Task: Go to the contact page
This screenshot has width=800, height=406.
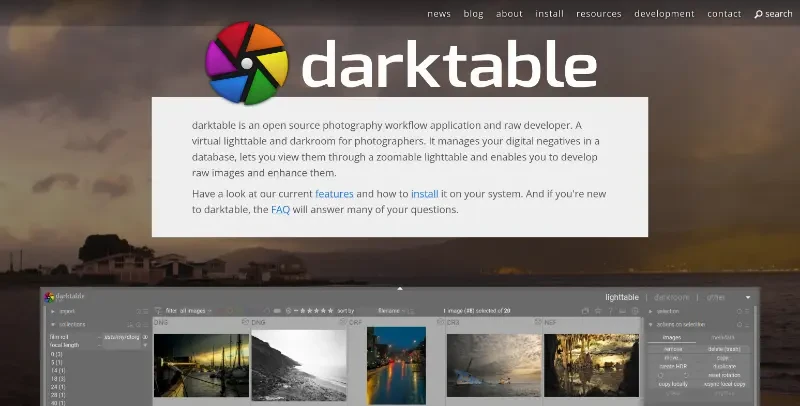Action: pyautogui.click(x=724, y=14)
